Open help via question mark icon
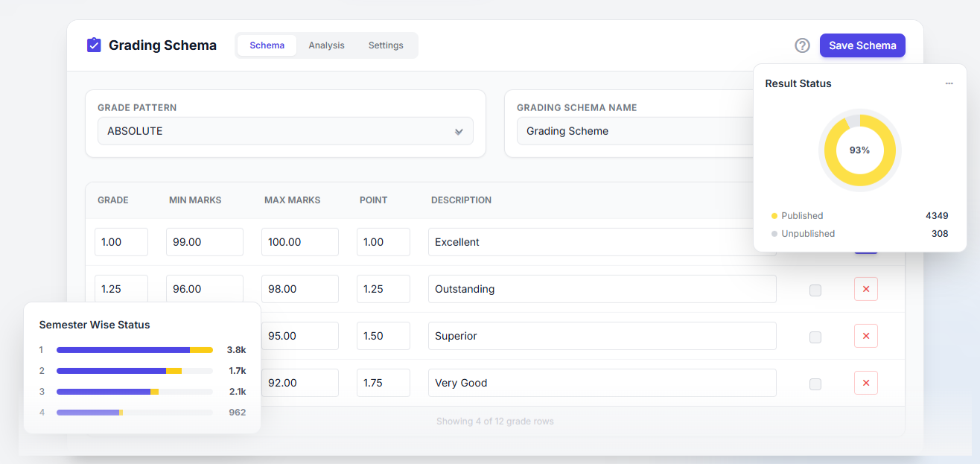 pos(802,45)
